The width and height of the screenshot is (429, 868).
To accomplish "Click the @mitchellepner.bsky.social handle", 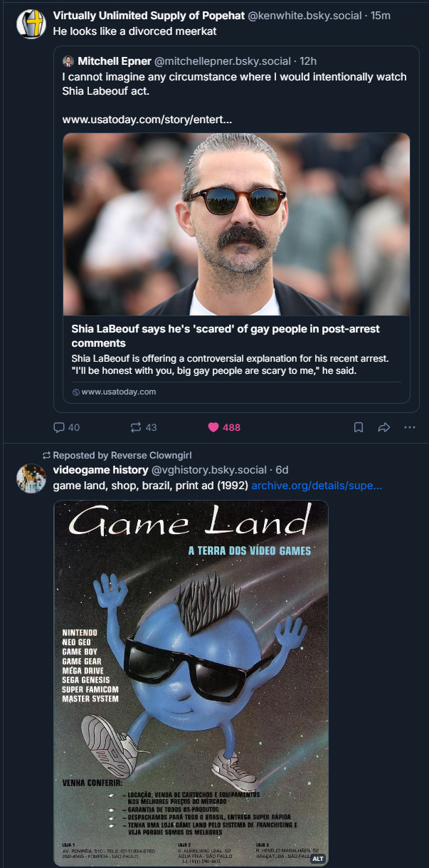I will click(x=222, y=61).
